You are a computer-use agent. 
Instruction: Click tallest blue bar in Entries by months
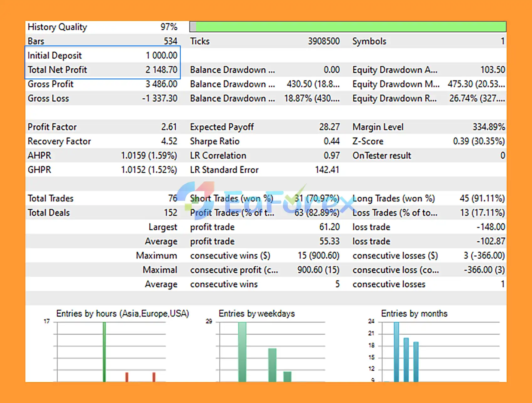coord(396,352)
